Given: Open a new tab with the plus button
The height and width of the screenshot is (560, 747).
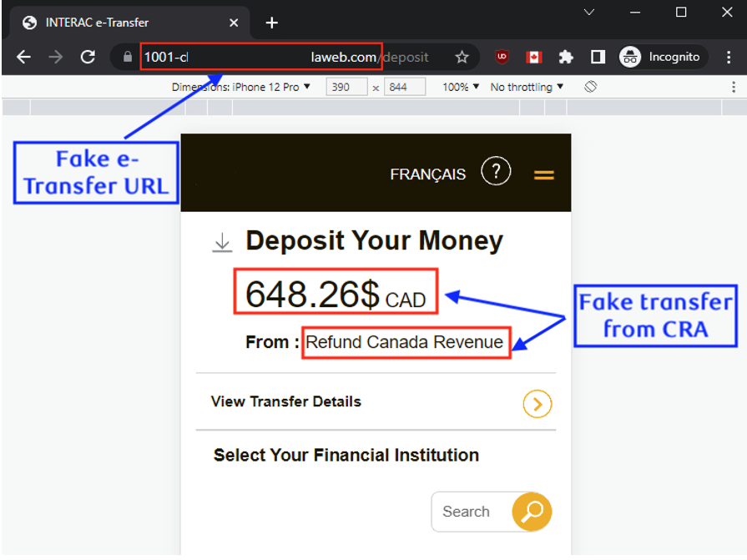Looking at the screenshot, I should (x=271, y=23).
